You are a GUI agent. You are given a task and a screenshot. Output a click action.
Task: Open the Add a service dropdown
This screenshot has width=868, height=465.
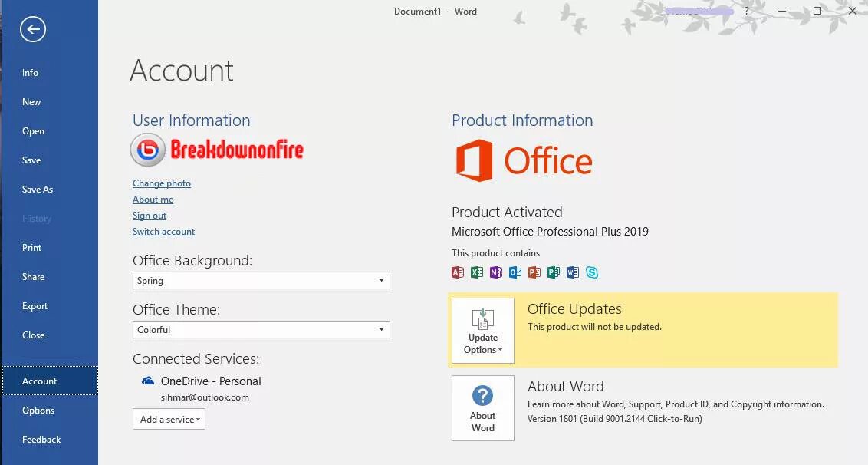pos(169,419)
